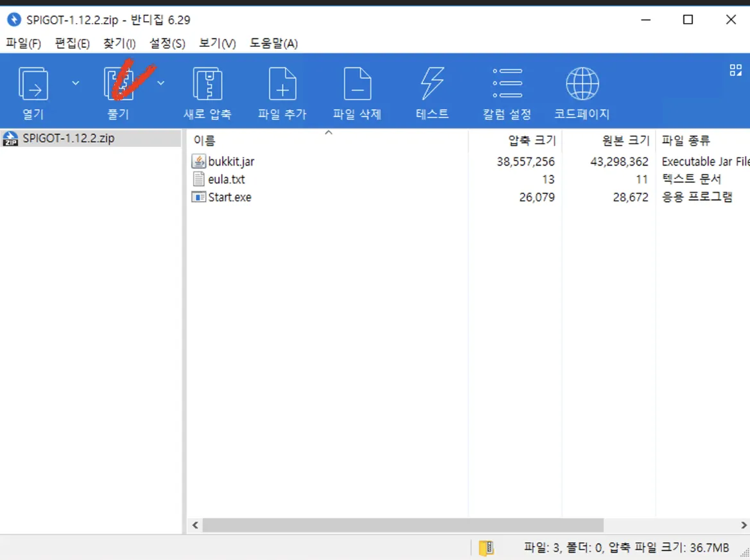This screenshot has height=560, width=750.
Task: Toggle the view mode grid icon
Action: [x=736, y=70]
